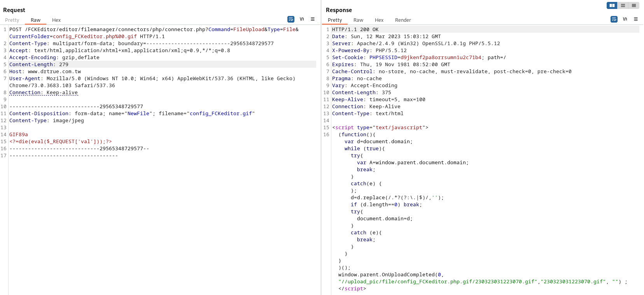Screen dimensions: 644x295
Task: Switch Request view to Hex tab
Action: click(56, 20)
